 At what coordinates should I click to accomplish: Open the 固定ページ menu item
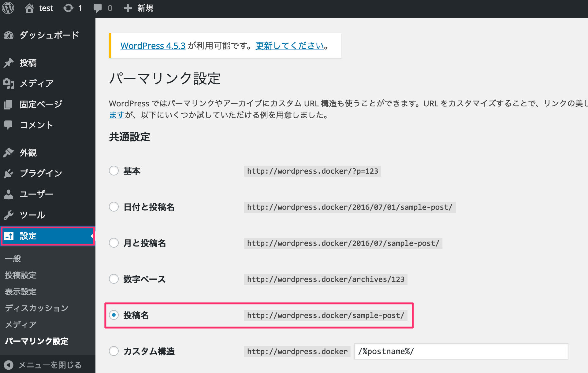pyautogui.click(x=48, y=104)
